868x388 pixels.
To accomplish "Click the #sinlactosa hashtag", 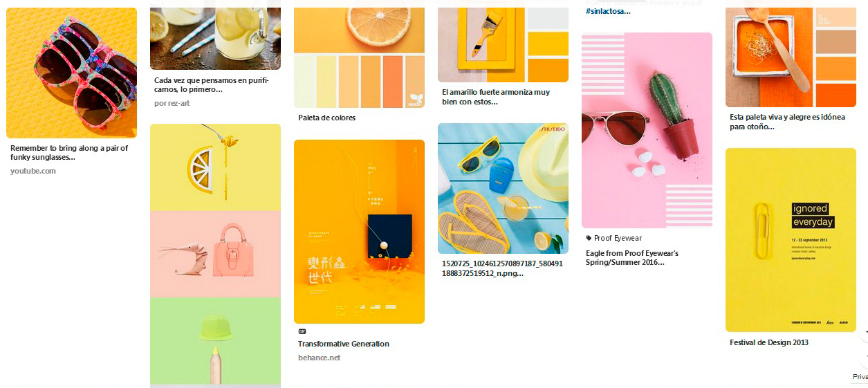I will 609,12.
